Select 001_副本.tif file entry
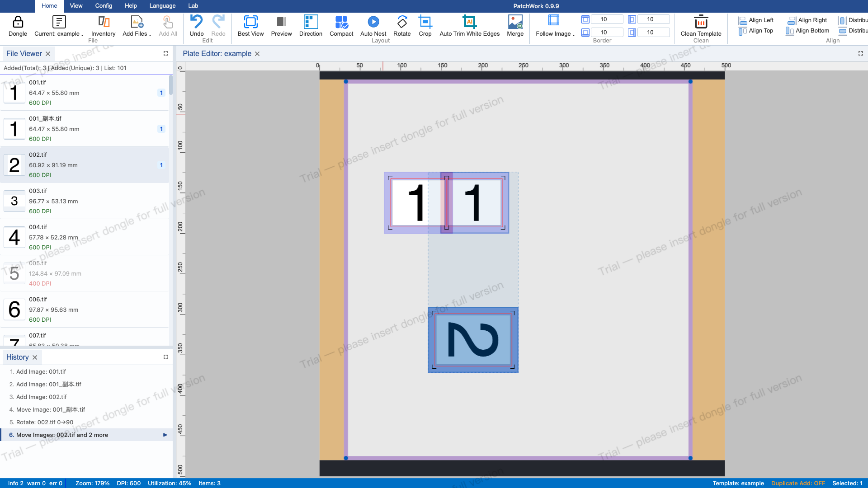The image size is (868, 488). tap(85, 129)
